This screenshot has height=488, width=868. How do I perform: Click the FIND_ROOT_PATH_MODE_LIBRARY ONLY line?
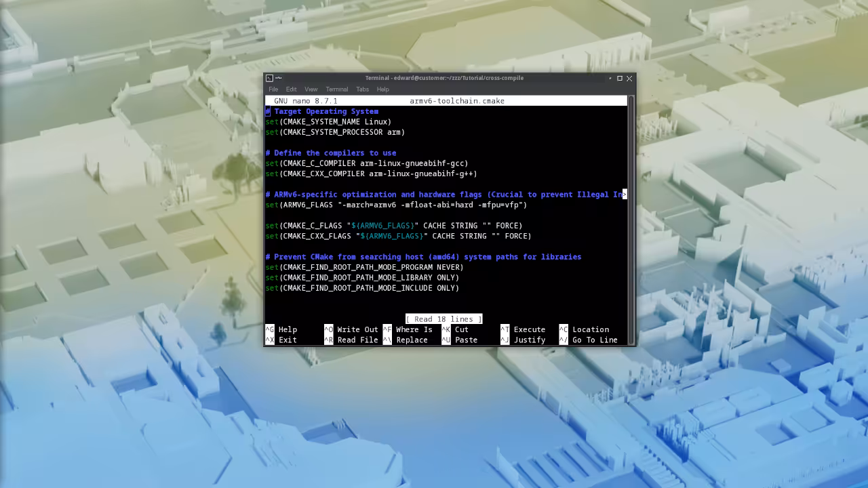pyautogui.click(x=362, y=278)
